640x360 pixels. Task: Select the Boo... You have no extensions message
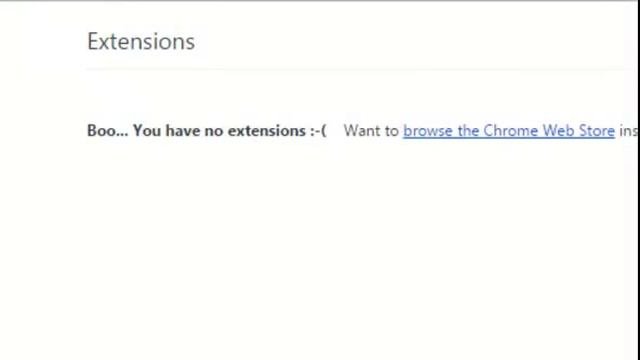207,131
